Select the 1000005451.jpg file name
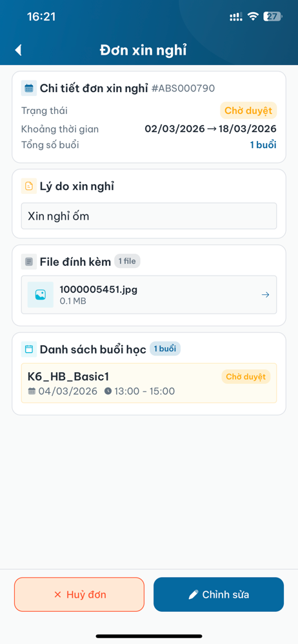Viewport: 298px width, 644px height. click(99, 289)
